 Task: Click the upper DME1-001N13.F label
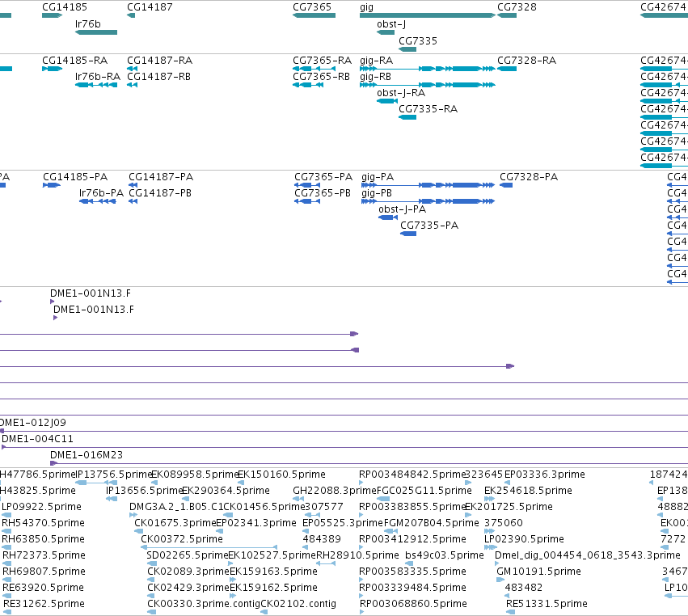click(x=91, y=293)
